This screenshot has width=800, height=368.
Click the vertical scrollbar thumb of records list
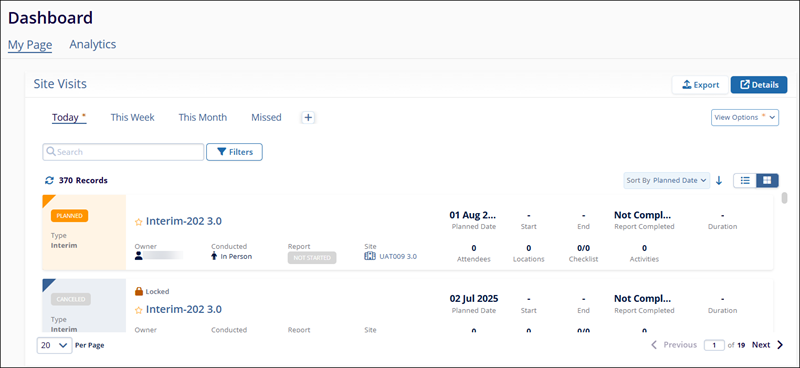(x=785, y=198)
